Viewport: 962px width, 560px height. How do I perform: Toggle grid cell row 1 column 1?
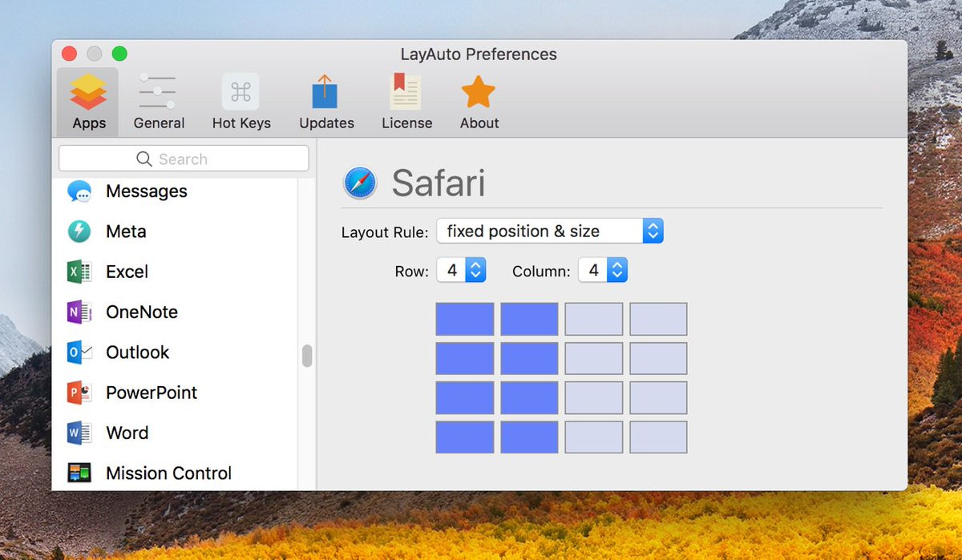[x=465, y=319]
